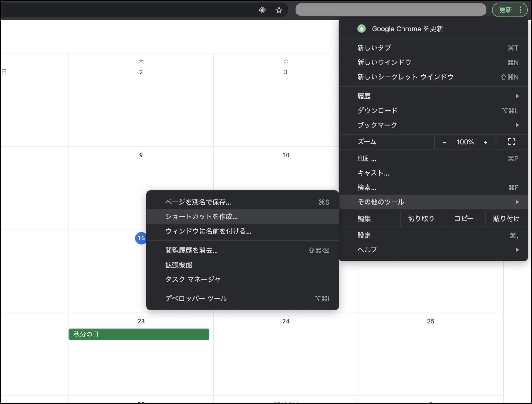Click the コピー option in the edit row

pos(464,218)
